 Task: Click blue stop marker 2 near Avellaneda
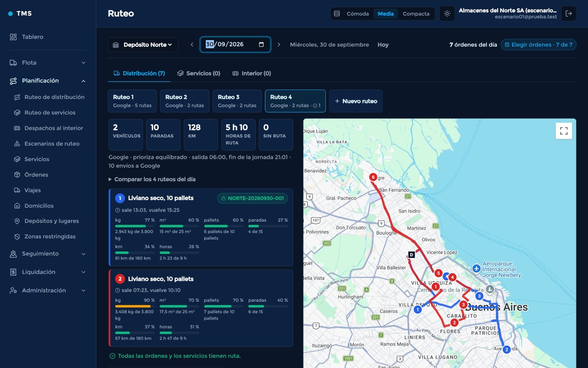click(507, 349)
